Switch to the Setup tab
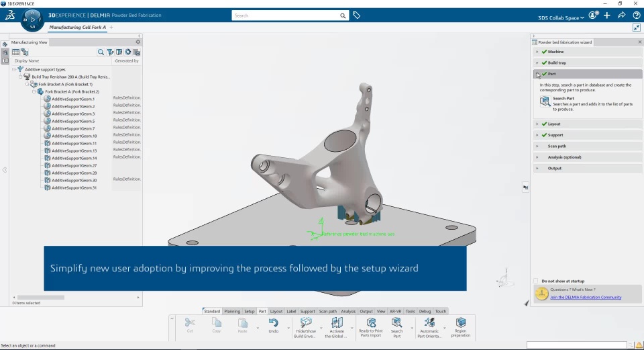 (x=250, y=311)
